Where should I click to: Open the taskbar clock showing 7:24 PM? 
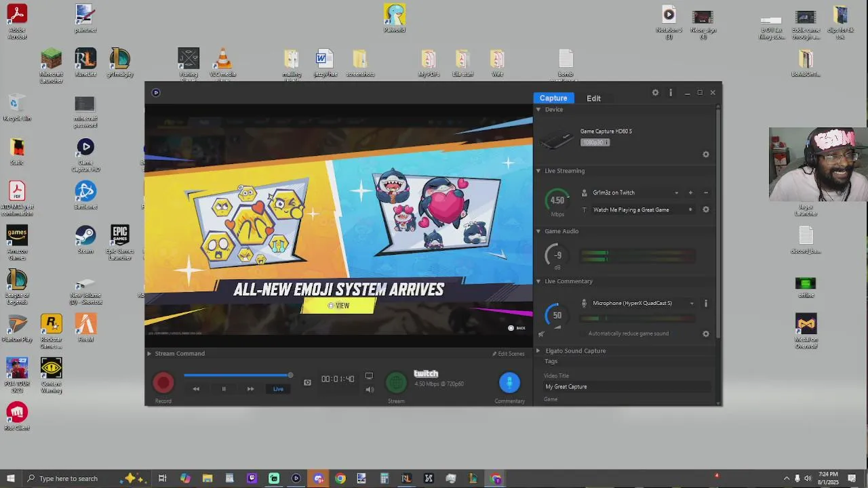(828, 479)
